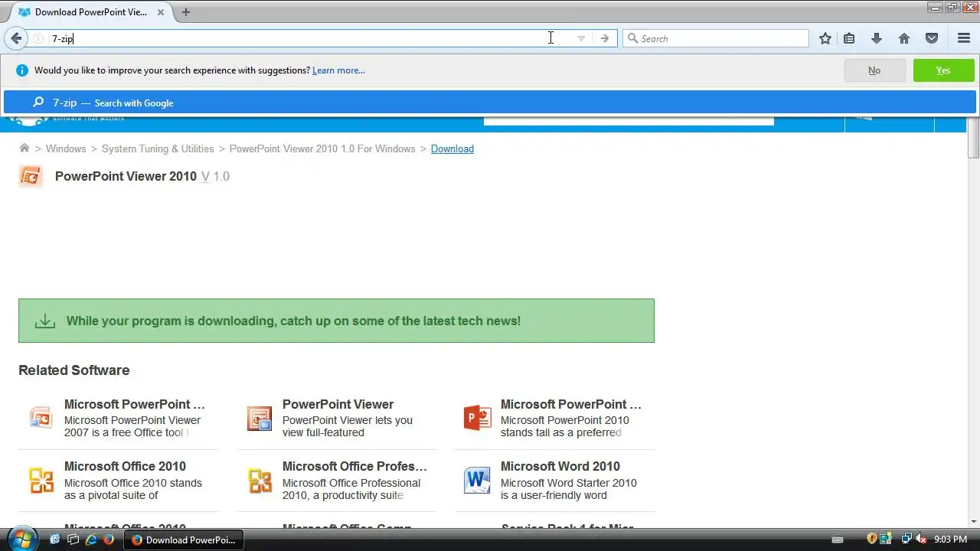Click the taskbar clock showing 9:03 PM
The height and width of the screenshot is (551, 980).
(x=951, y=540)
